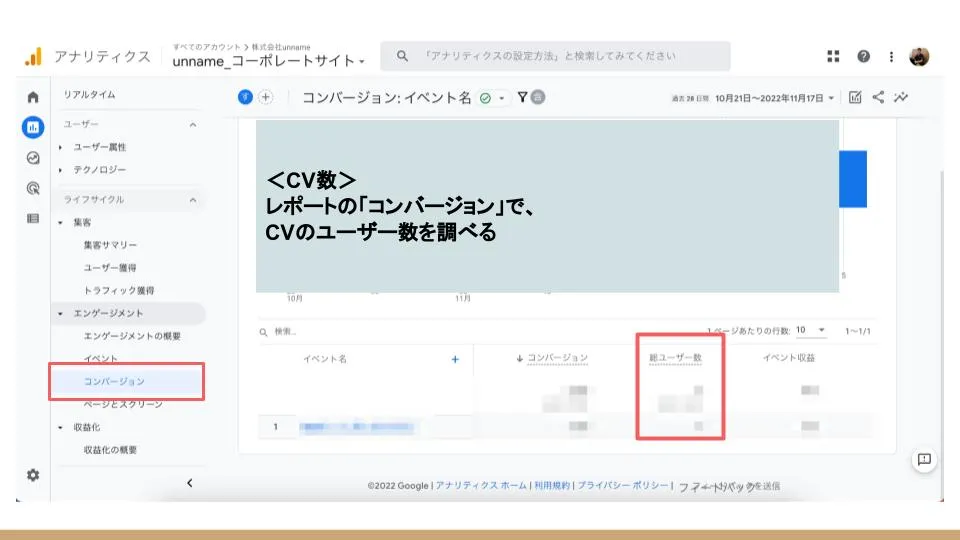Open the dropdown arrow beside the status check
This screenshot has width=960, height=540.
[501, 98]
